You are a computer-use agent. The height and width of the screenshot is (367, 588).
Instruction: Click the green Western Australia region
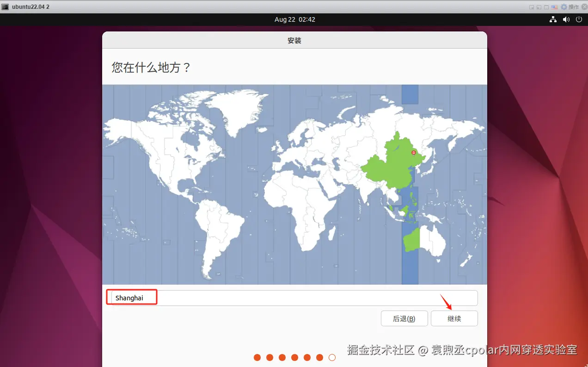tap(411, 240)
